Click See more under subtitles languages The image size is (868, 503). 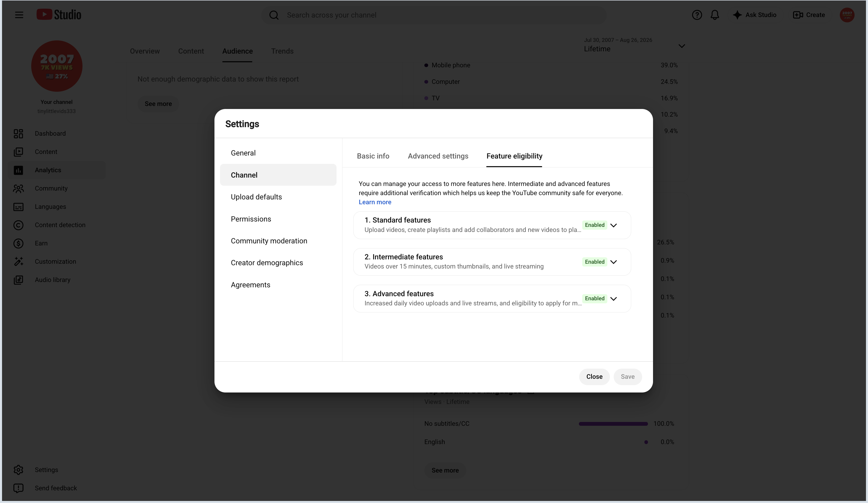point(445,470)
